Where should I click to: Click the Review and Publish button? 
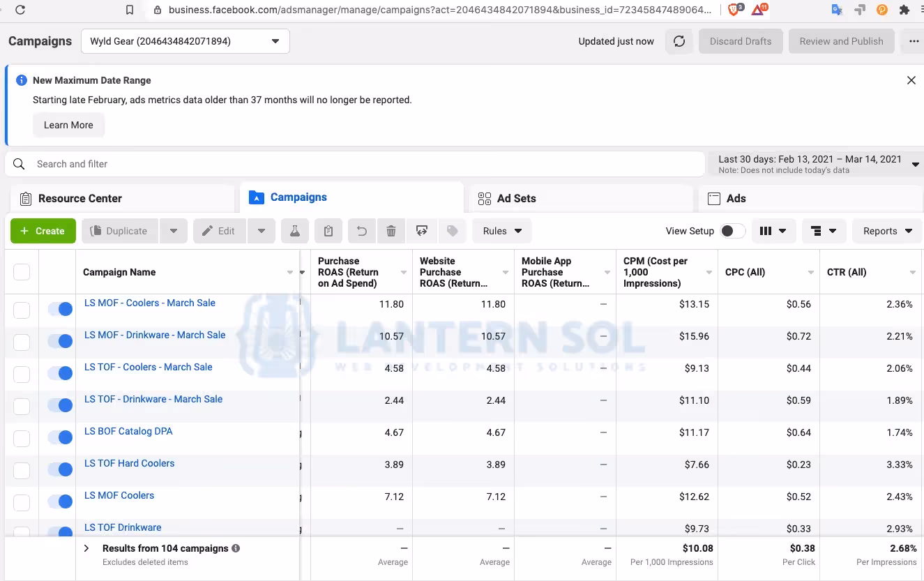[x=841, y=41]
